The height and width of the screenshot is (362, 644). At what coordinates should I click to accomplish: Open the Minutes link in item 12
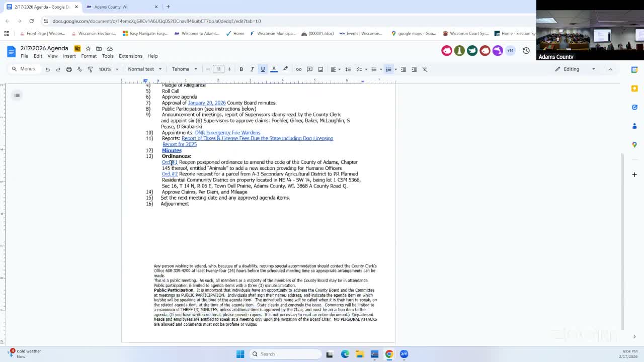(x=172, y=150)
